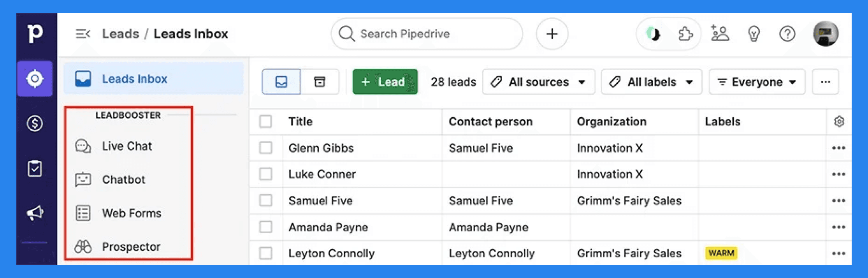Switch to the inbox view icon
868x278 pixels.
[281, 82]
